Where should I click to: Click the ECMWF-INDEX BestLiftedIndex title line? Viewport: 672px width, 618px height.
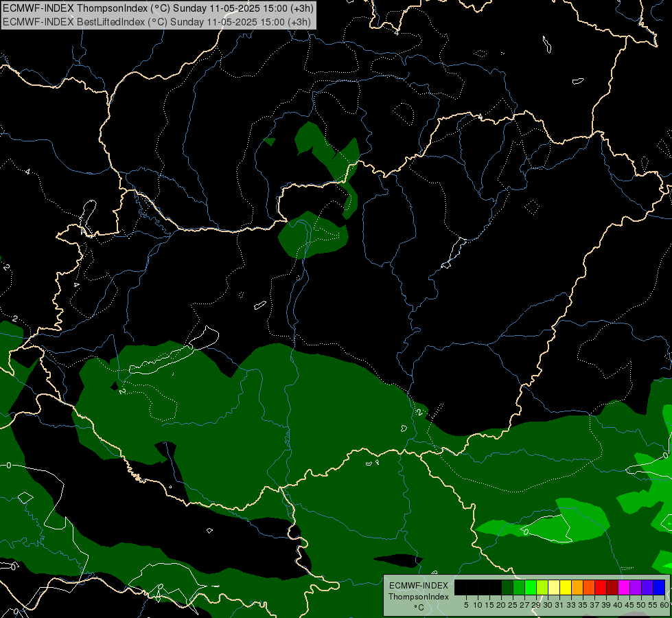(x=157, y=22)
